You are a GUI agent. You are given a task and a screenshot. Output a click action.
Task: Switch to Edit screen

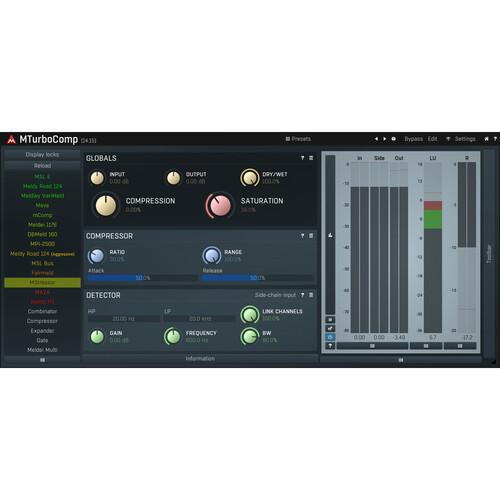point(432,139)
